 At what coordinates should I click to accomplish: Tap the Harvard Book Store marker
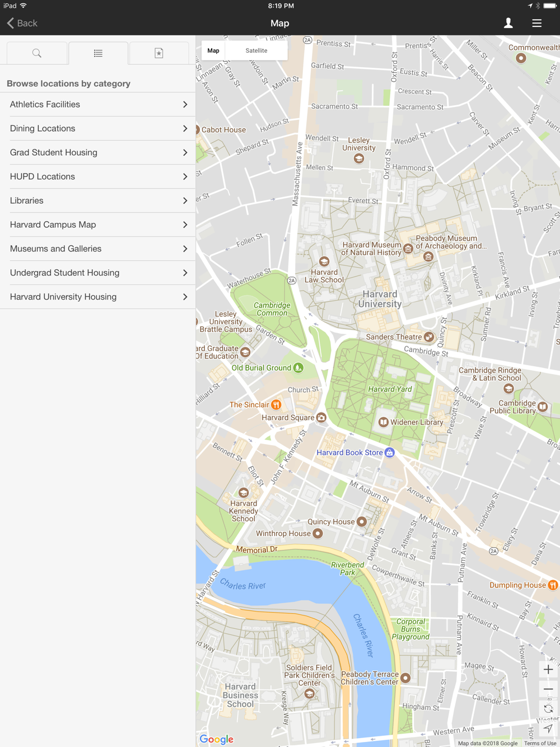(390, 452)
